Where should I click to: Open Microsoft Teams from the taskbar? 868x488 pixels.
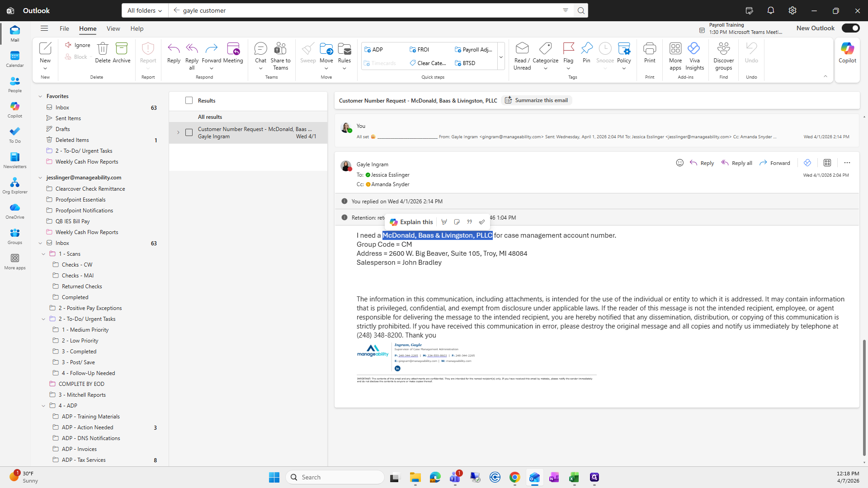[x=455, y=477]
